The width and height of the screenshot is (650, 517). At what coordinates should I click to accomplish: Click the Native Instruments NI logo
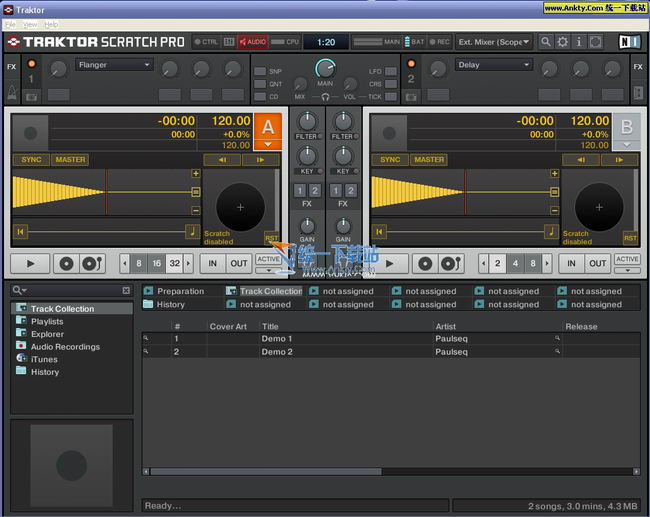tap(630, 42)
